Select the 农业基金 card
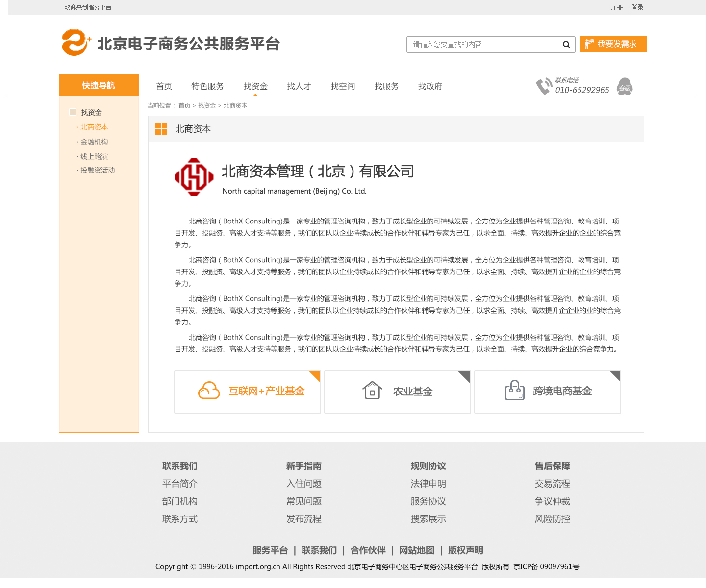The image size is (706, 588). pos(398,392)
